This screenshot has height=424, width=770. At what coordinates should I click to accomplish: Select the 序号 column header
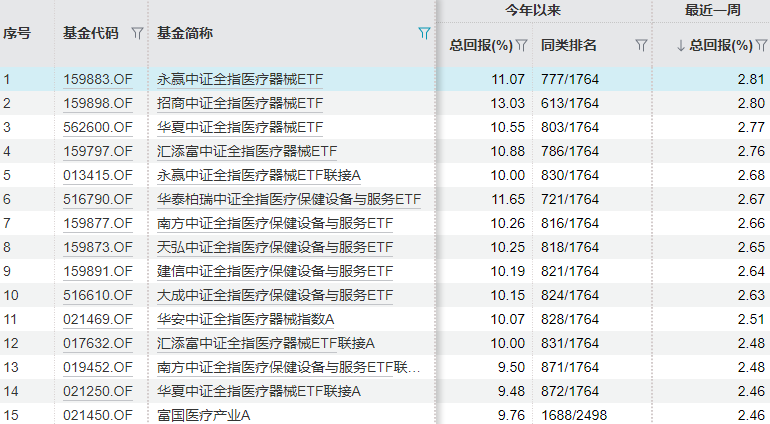click(17, 33)
